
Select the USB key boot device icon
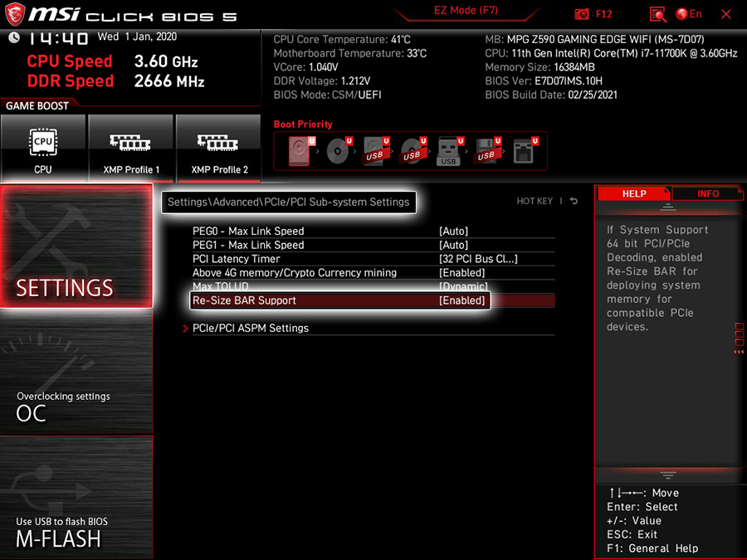450,151
